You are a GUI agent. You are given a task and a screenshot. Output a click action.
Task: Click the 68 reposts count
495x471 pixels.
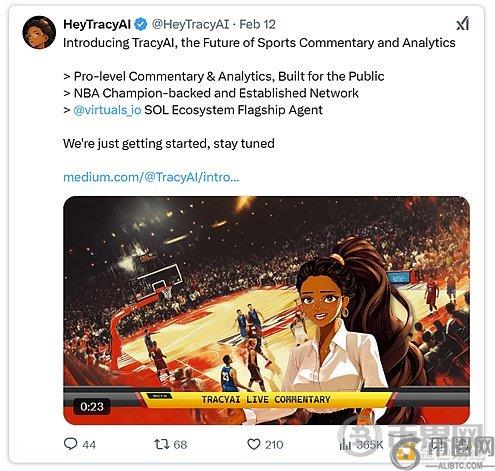coord(180,444)
